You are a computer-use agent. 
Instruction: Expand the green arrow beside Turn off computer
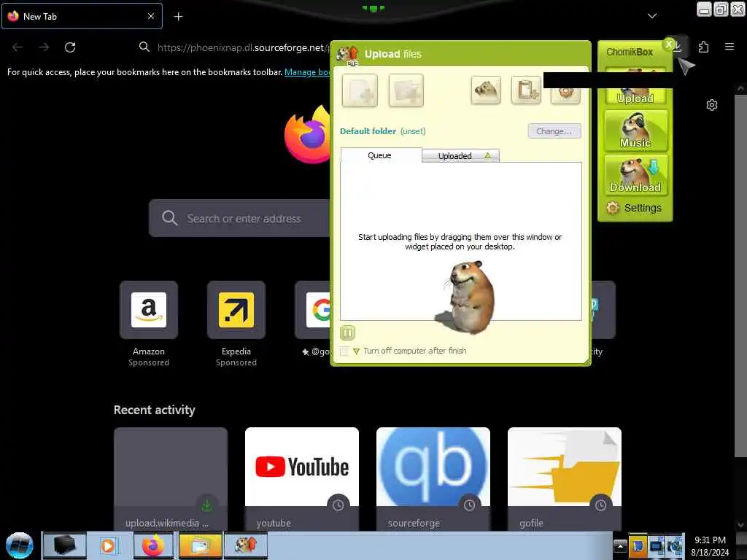click(x=356, y=351)
